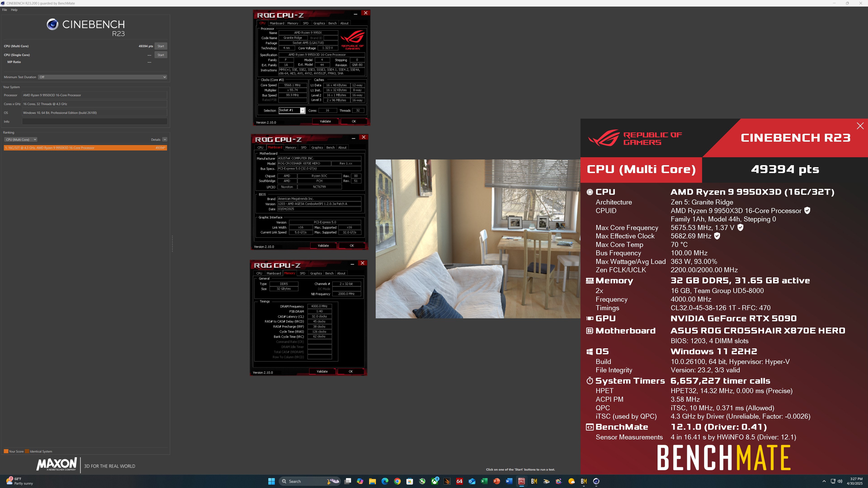Show hidden system tray icons
868x488 pixels.
824,481
